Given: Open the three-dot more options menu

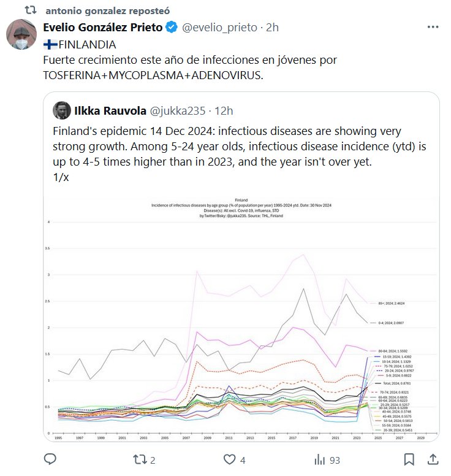Looking at the screenshot, I should point(433,28).
